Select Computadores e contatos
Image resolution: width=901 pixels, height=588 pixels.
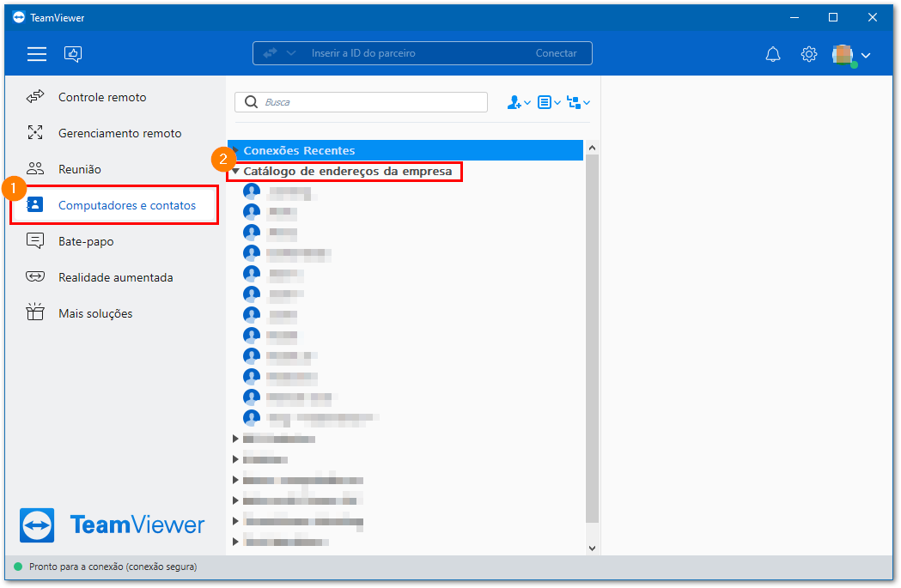115,205
